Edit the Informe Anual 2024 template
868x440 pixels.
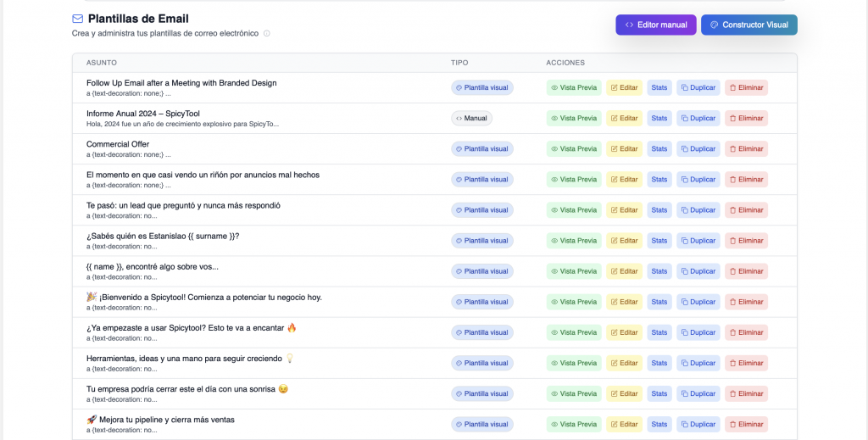point(624,118)
